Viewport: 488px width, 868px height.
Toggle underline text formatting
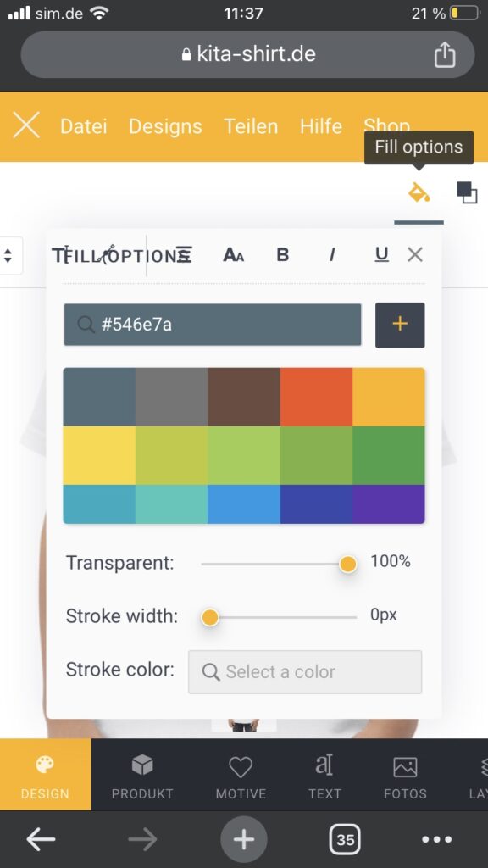pyautogui.click(x=382, y=254)
